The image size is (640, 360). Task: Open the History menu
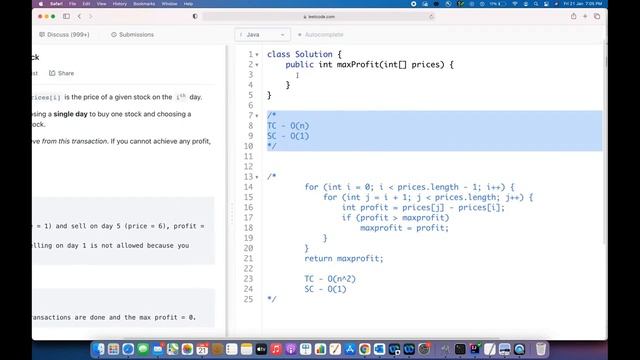point(120,4)
